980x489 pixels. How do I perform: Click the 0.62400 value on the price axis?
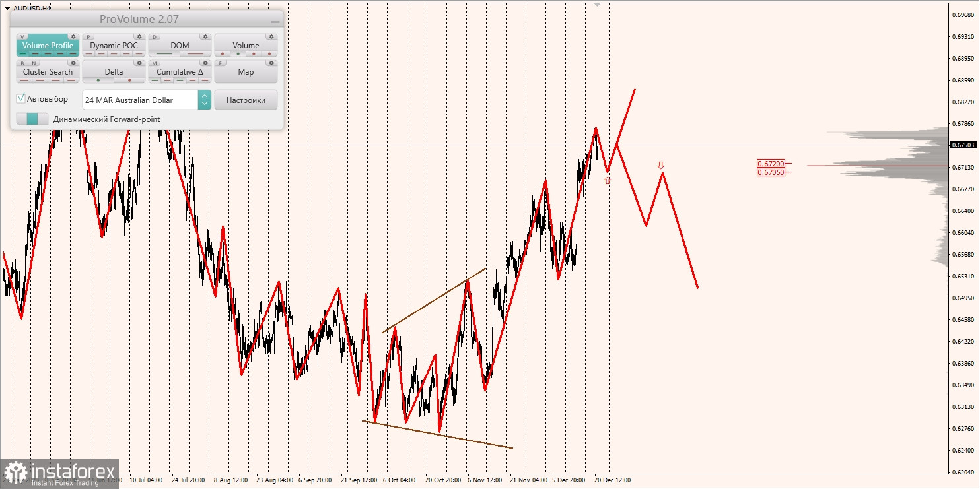point(965,450)
